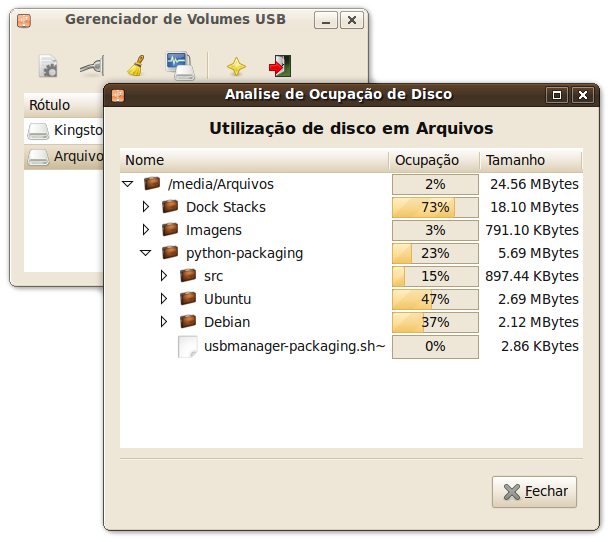This screenshot has height=542, width=611.
Task: Select the usbmanager-packaging.sh~ file name
Action: point(295,346)
